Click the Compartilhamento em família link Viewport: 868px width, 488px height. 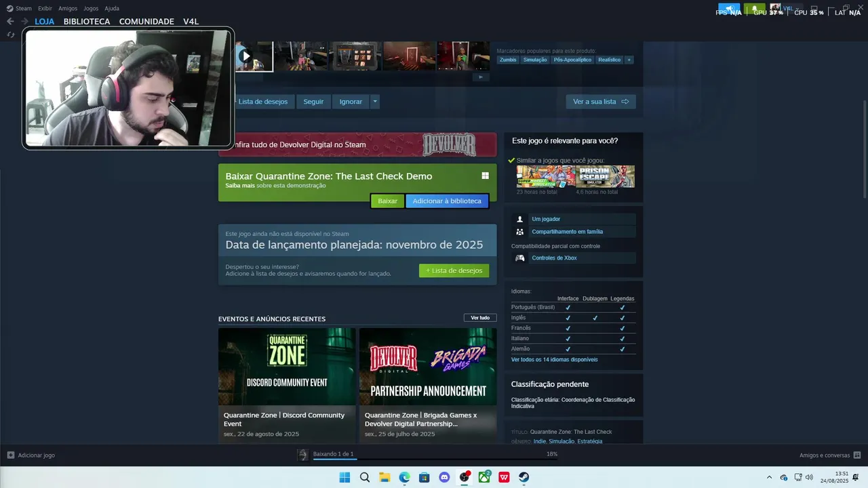tap(567, 232)
